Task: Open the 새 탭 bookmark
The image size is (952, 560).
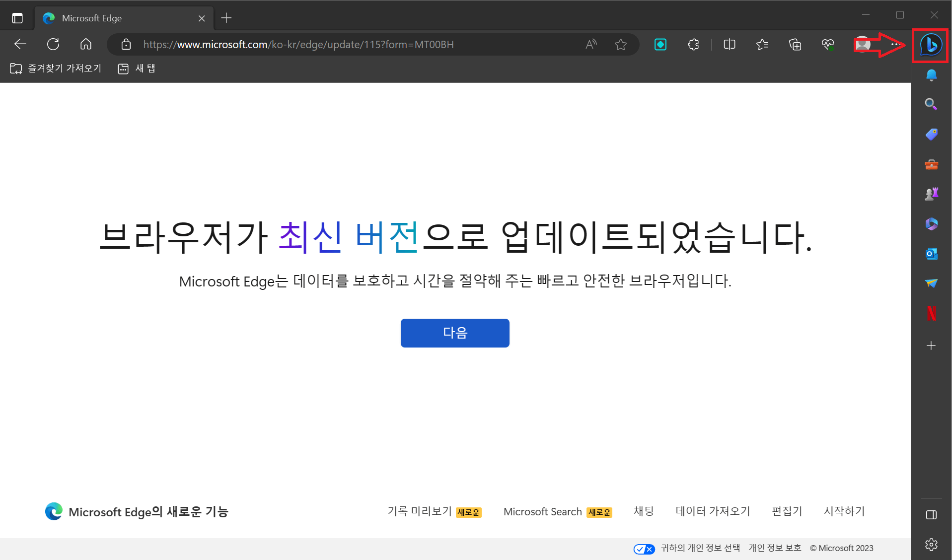Action: pyautogui.click(x=137, y=69)
